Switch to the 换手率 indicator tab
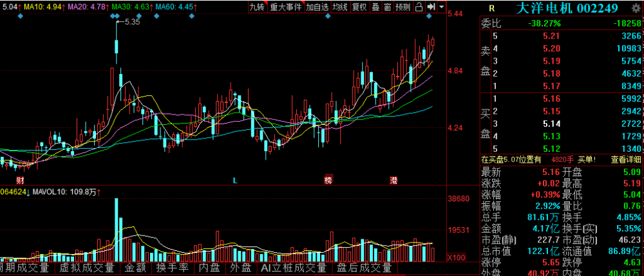Screen dimensions: 644x276 (x=172, y=268)
